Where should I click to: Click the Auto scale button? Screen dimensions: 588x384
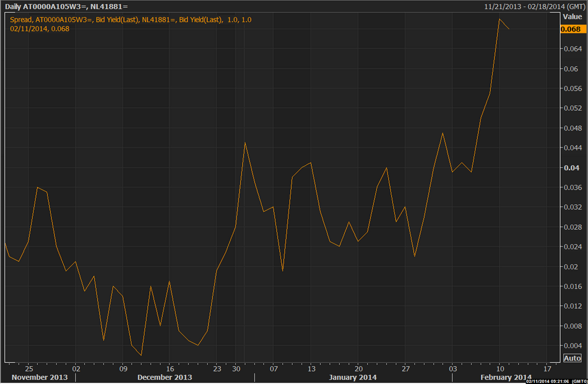pos(572,358)
